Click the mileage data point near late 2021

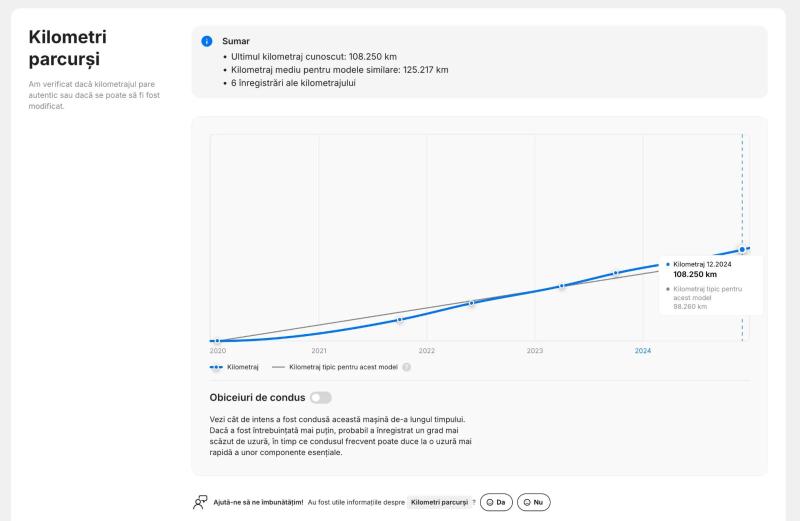[x=400, y=320]
